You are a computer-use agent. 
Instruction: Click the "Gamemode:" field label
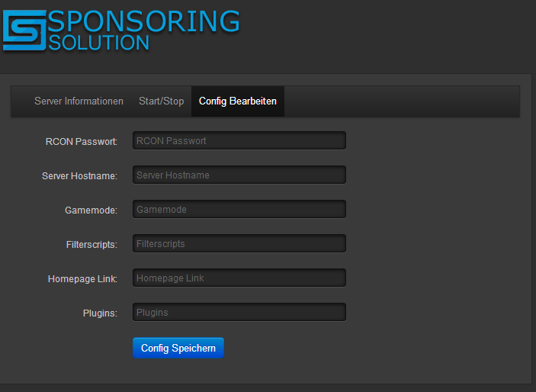click(x=91, y=210)
